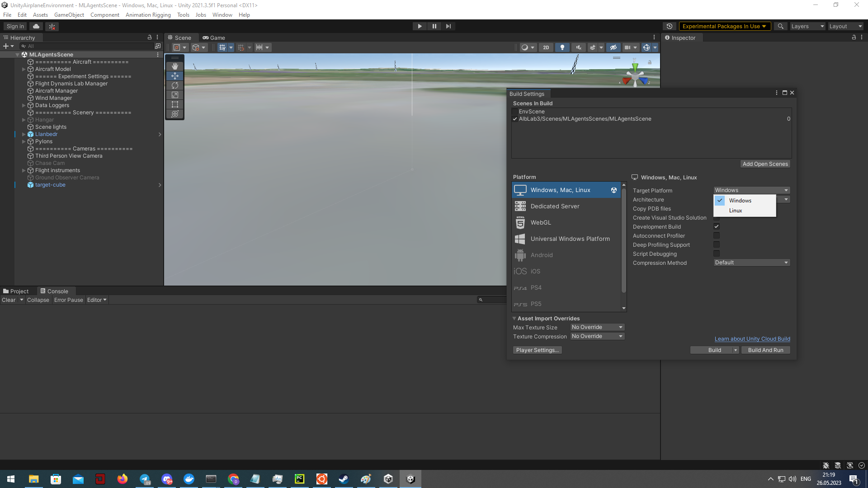Enable Script Debugging checkbox

coord(717,253)
